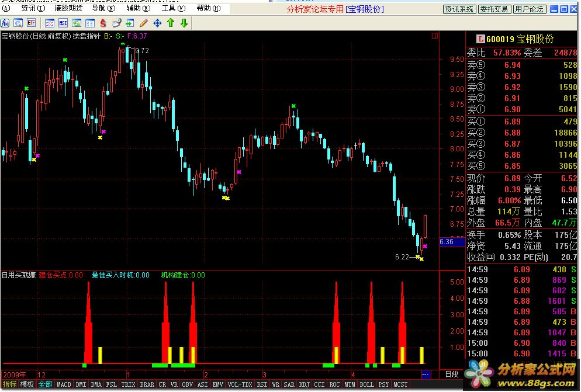Click the red L badge beside 600019
581x392 pixels.
[x=480, y=39]
